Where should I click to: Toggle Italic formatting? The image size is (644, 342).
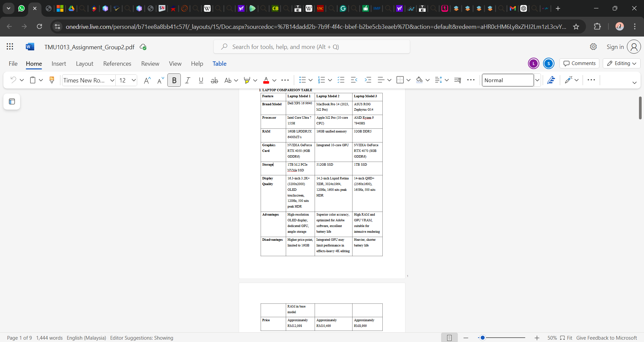coord(187,80)
